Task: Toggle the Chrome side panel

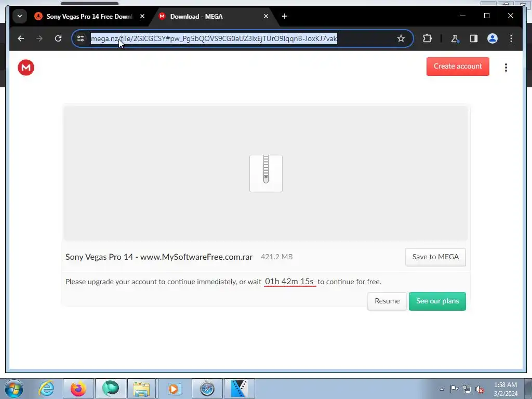Action: coord(474,38)
